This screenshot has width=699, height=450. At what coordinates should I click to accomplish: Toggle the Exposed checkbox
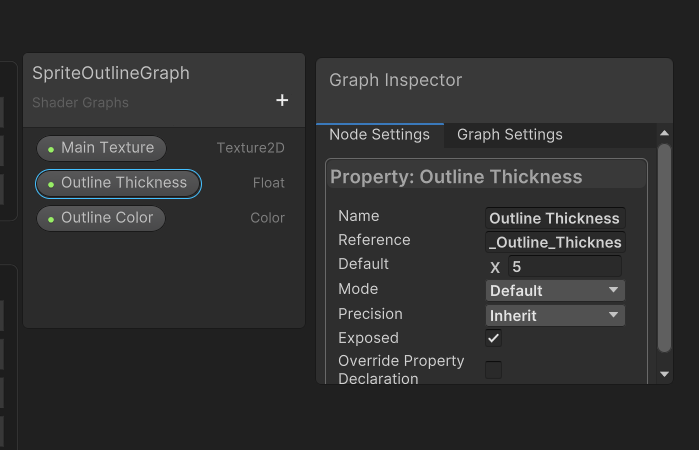tap(494, 338)
